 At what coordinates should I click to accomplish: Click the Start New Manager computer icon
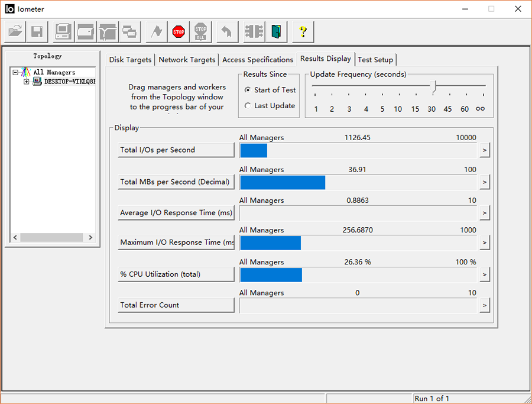click(64, 32)
